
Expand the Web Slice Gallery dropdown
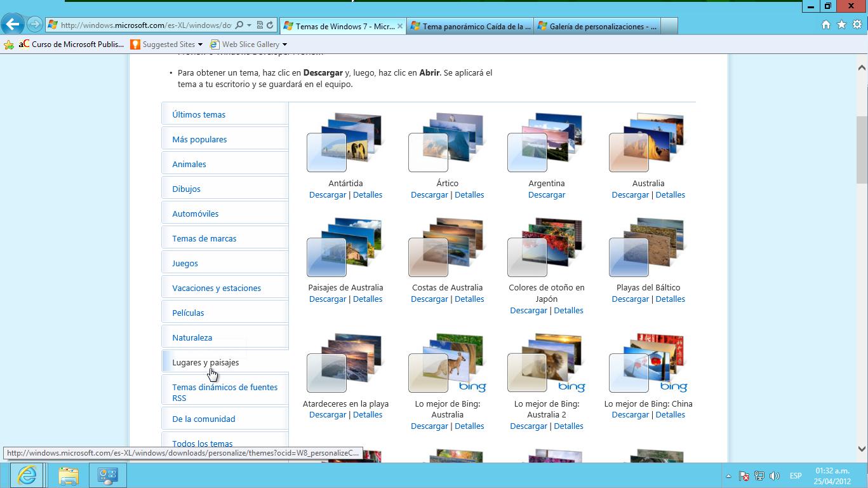284,44
